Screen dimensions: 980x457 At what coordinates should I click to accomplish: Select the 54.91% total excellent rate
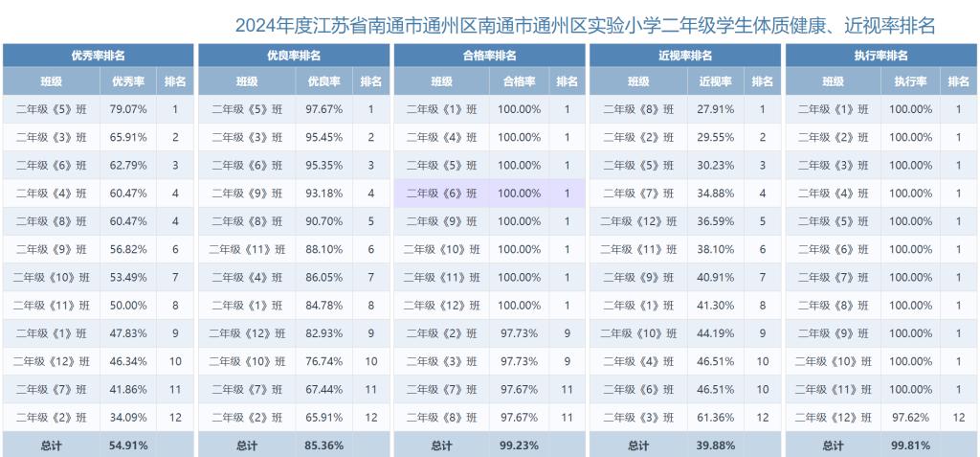128,446
